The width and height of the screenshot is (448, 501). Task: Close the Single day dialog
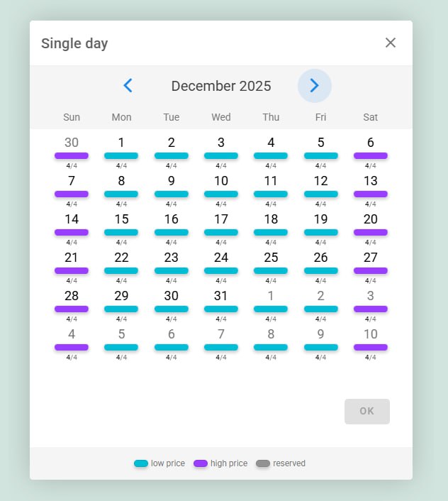click(391, 43)
